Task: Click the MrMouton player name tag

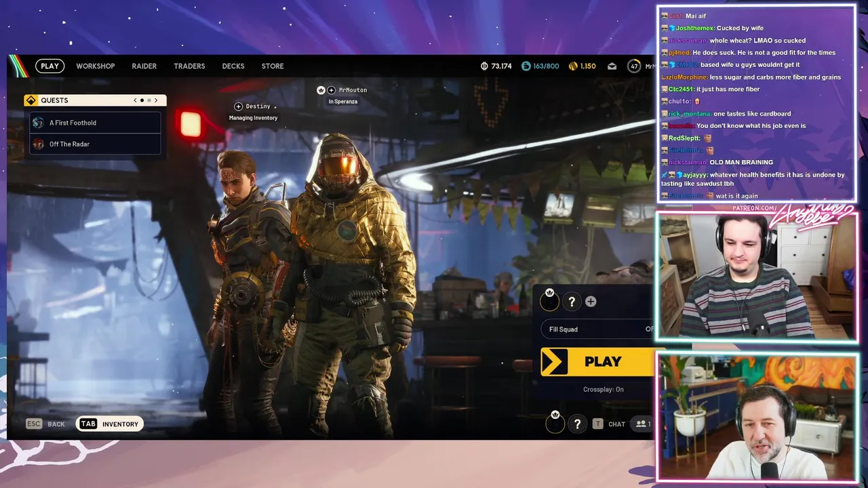Action: [353, 90]
